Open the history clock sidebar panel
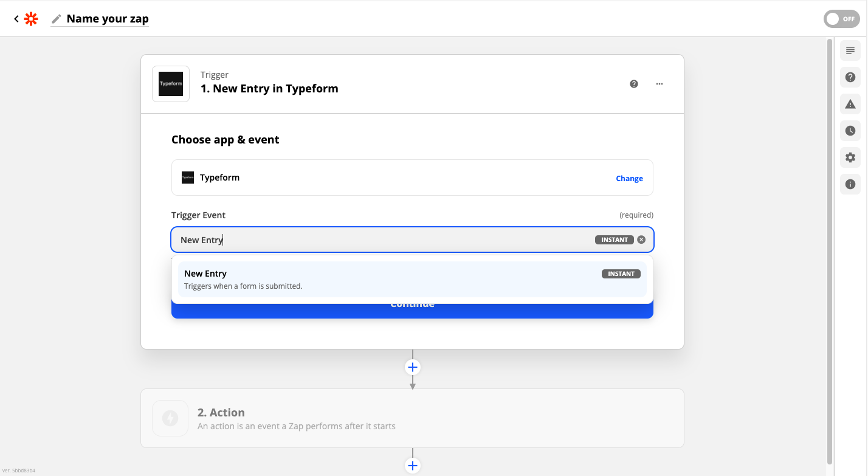868x476 pixels. click(850, 131)
